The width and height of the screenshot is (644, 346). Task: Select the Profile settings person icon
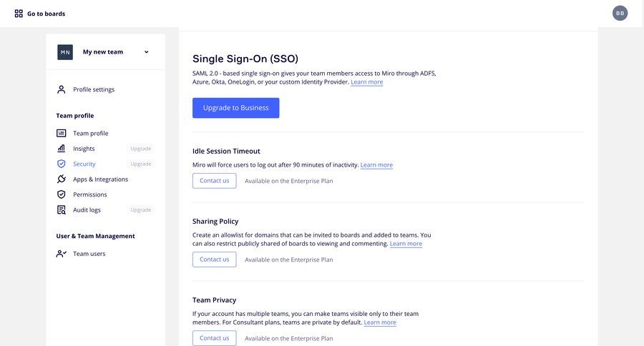[x=62, y=89]
